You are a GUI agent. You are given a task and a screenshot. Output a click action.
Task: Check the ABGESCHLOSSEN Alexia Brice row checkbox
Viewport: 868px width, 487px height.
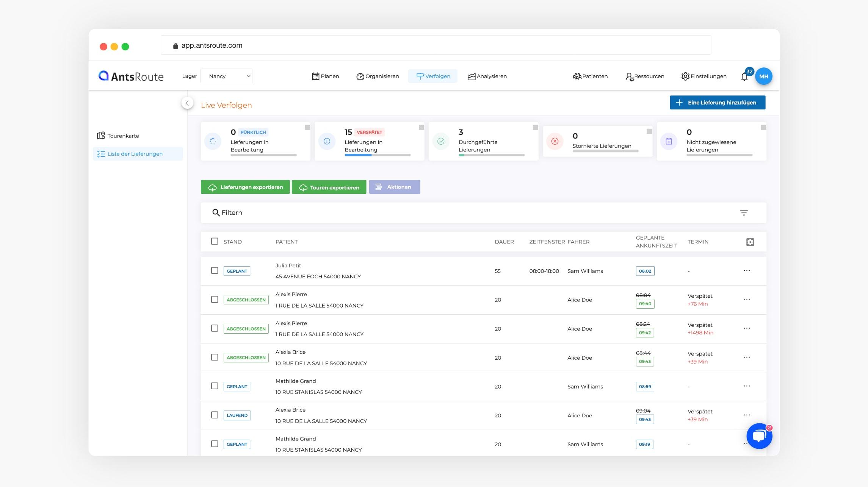tap(215, 357)
